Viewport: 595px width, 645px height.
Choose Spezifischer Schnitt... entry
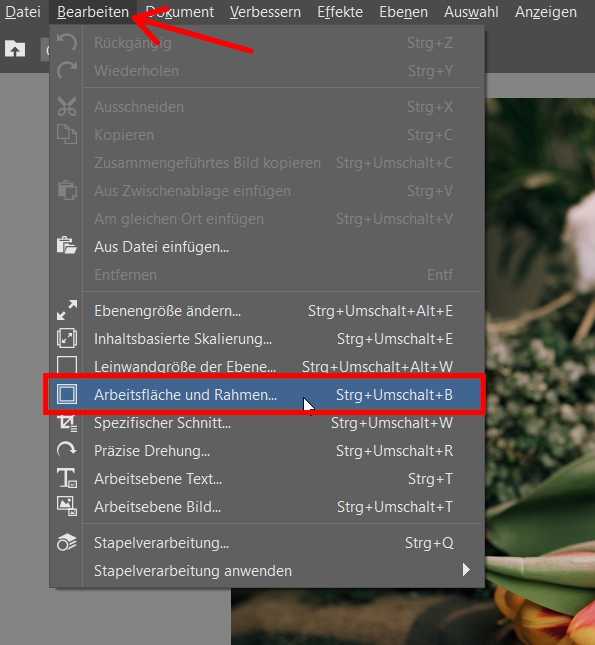[x=267, y=423]
